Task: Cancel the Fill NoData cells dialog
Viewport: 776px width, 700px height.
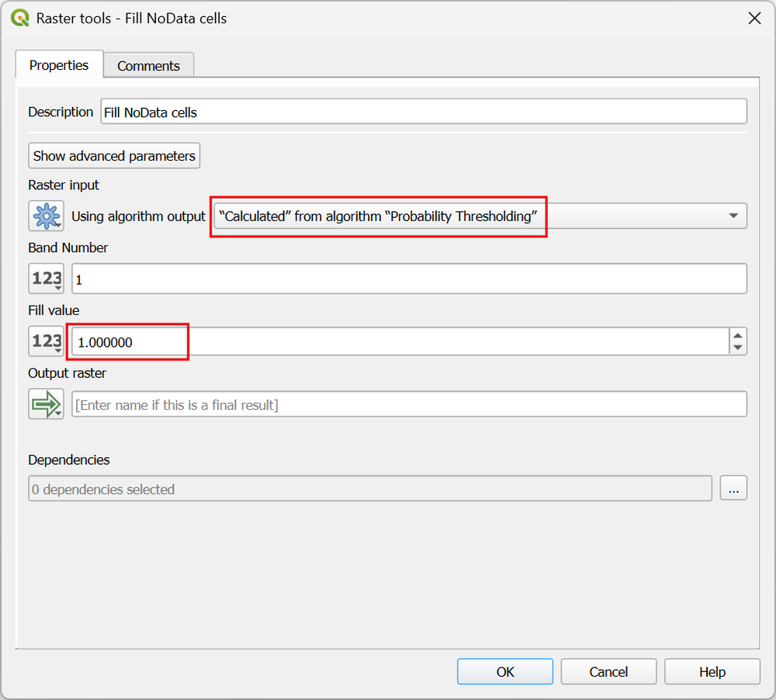Action: [x=608, y=671]
